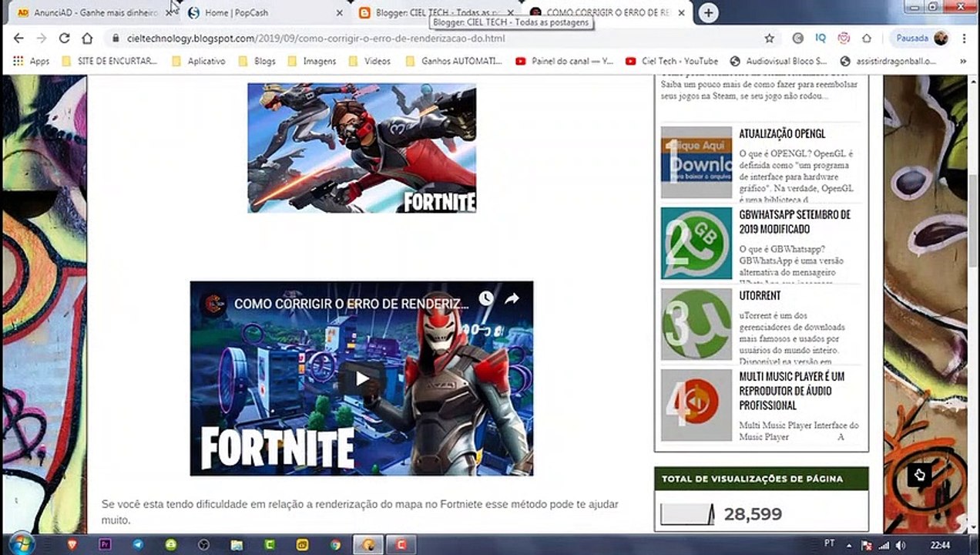This screenshot has height=555, width=980.
Task: Open the browser home page icon
Action: (87, 38)
